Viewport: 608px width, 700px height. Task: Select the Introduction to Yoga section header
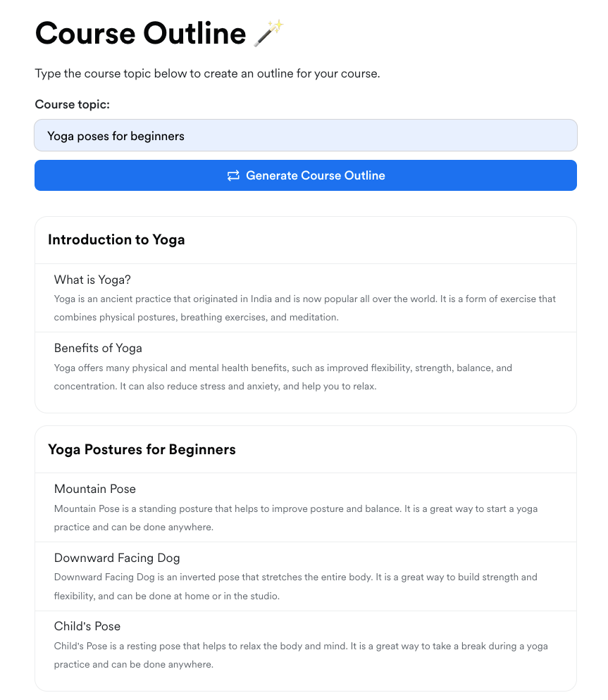[116, 239]
